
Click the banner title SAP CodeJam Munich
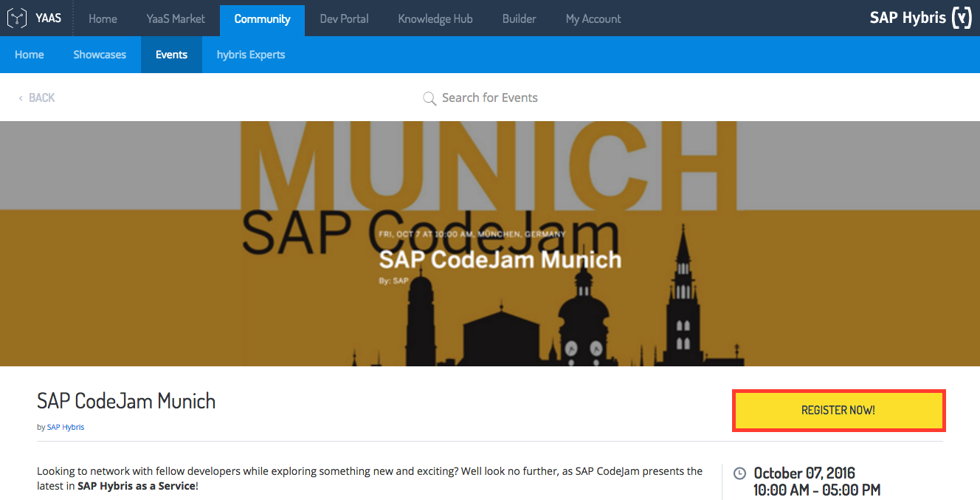coord(500,260)
